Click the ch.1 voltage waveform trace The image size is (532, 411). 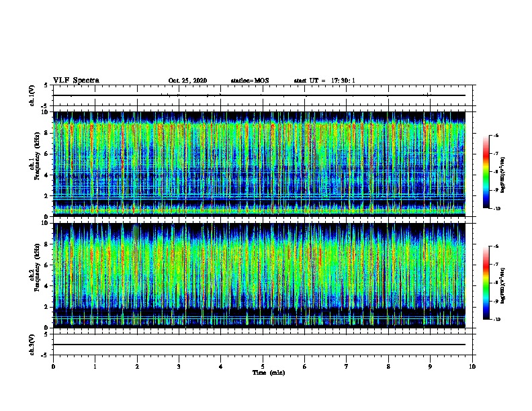[x=259, y=95]
